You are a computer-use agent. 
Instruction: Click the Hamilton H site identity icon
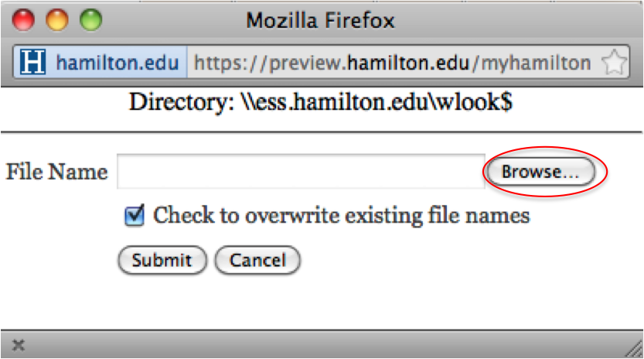pos(32,62)
